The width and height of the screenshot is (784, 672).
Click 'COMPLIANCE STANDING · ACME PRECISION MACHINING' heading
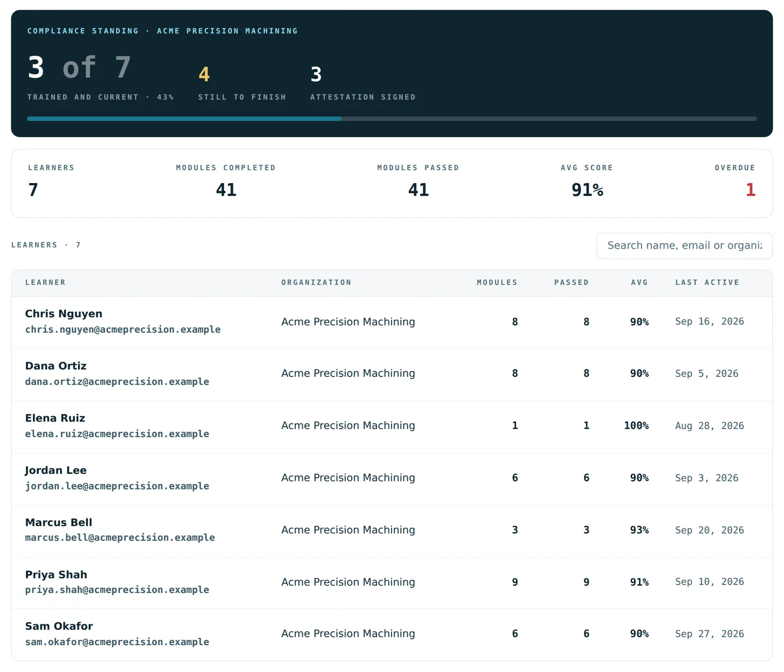(162, 31)
